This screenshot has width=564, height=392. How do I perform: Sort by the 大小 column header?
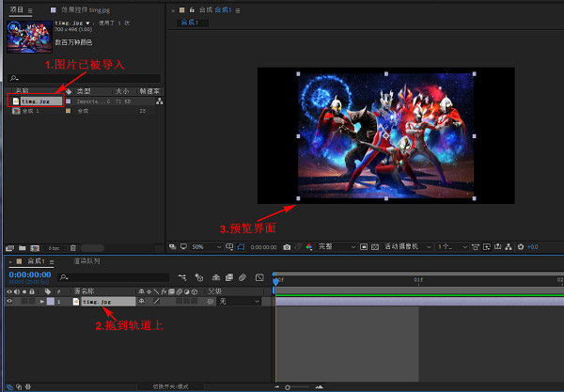click(122, 91)
